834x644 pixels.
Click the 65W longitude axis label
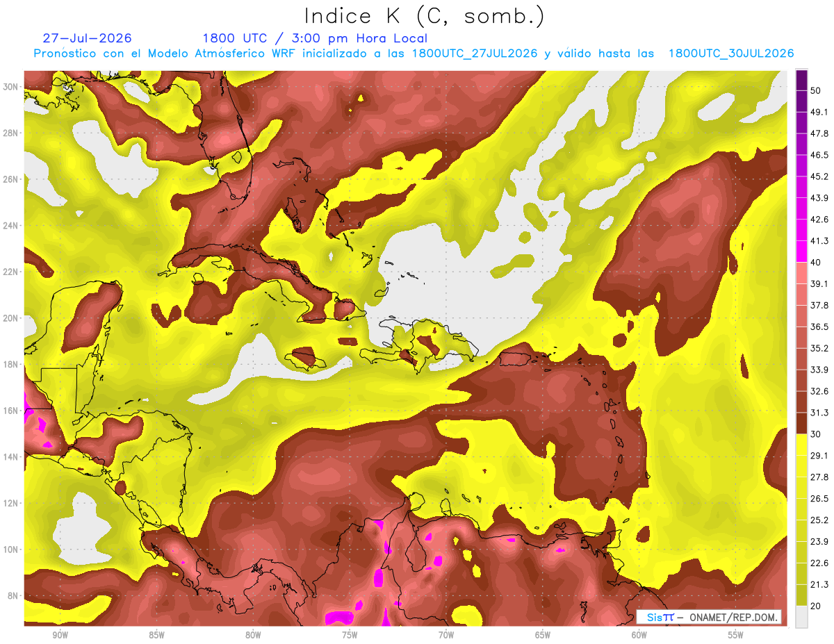(x=543, y=635)
